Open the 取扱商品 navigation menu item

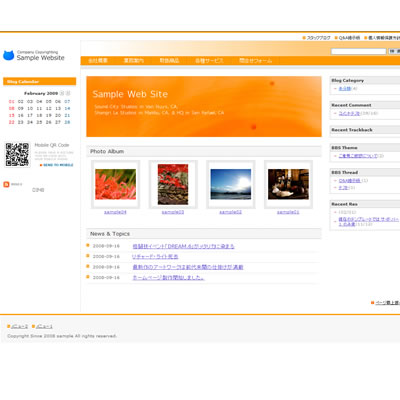(x=169, y=61)
